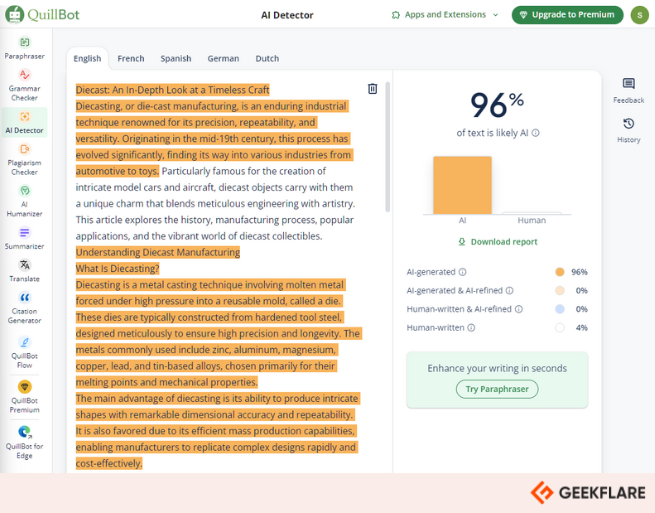Show info icon for AI-generated & AI-refined
655x513 pixels.
(510, 290)
